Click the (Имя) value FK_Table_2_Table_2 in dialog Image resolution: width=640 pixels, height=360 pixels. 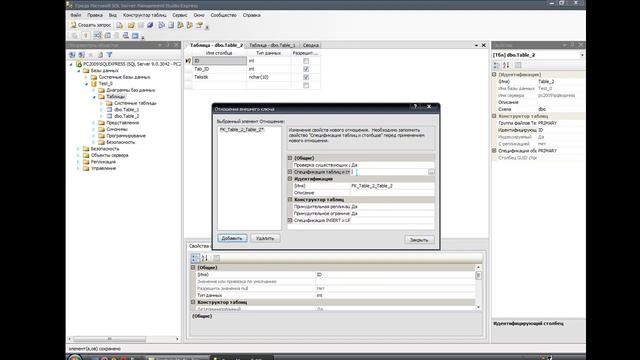372,186
